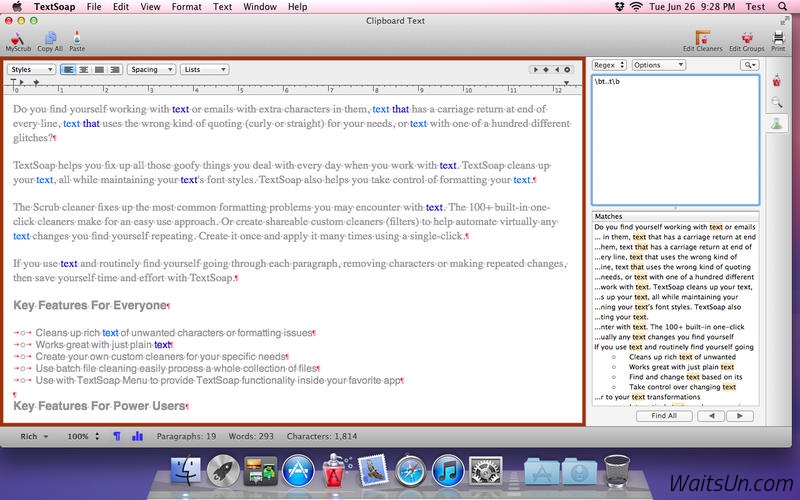Open the Options dropdown
The image size is (800, 500).
pos(658,65)
